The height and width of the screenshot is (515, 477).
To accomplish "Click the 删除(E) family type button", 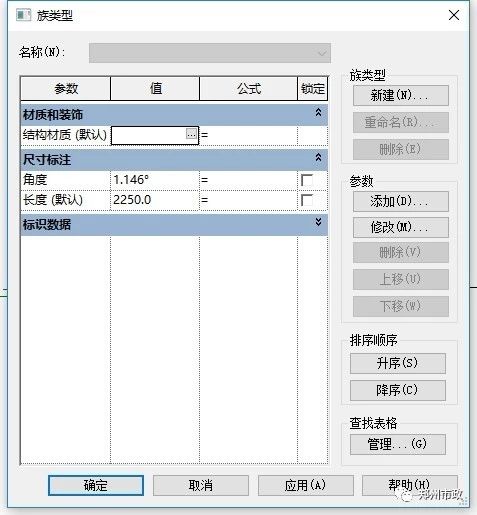I will click(x=401, y=149).
